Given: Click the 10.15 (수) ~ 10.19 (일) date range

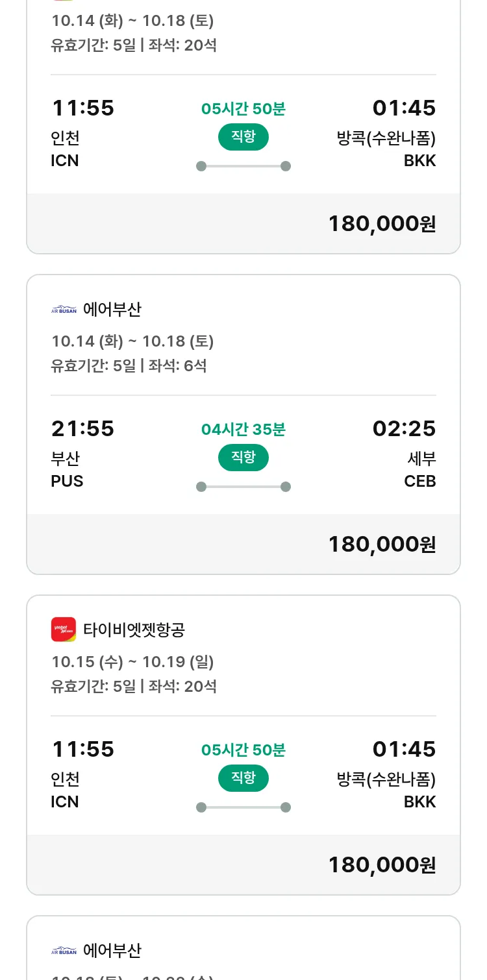Looking at the screenshot, I should [132, 662].
